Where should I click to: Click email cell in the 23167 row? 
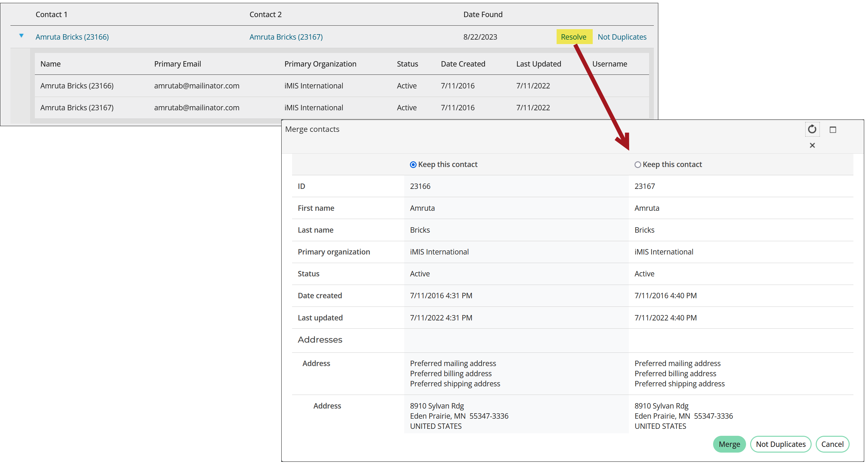point(197,107)
